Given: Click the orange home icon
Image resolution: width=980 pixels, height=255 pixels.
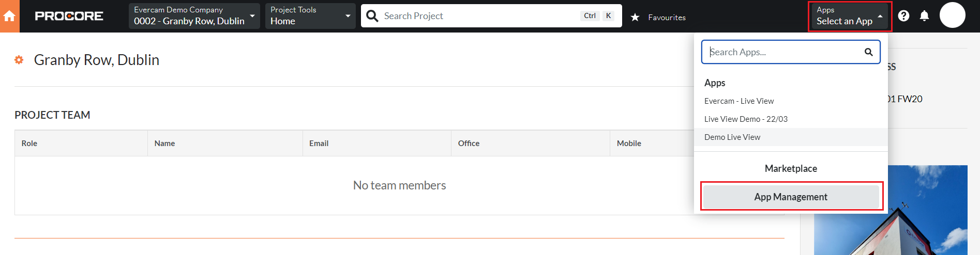Looking at the screenshot, I should [9, 16].
